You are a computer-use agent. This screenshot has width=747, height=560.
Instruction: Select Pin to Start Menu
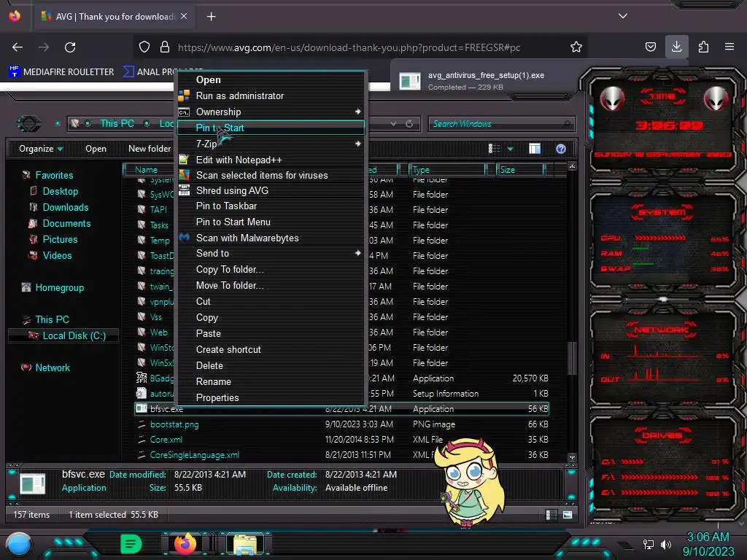click(x=271, y=222)
